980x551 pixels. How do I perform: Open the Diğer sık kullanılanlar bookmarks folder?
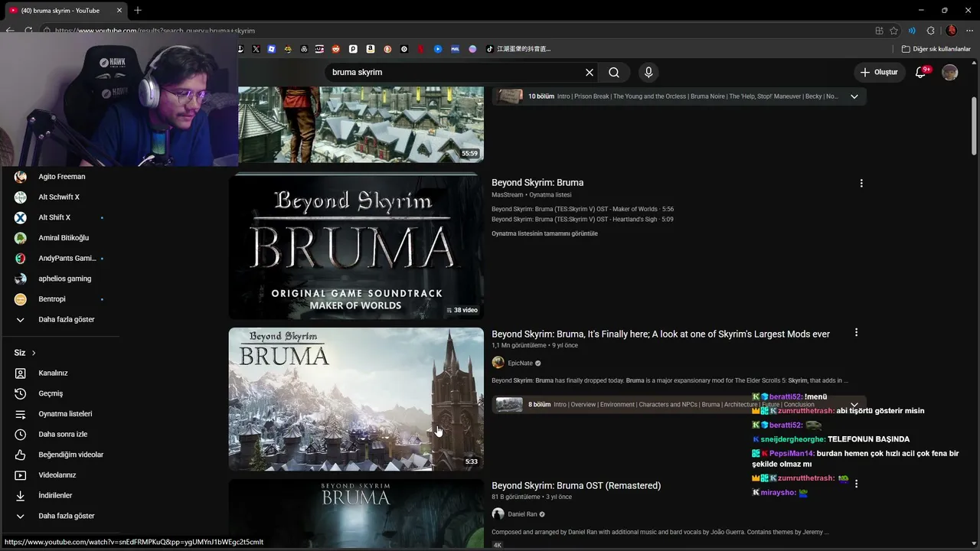(x=936, y=49)
